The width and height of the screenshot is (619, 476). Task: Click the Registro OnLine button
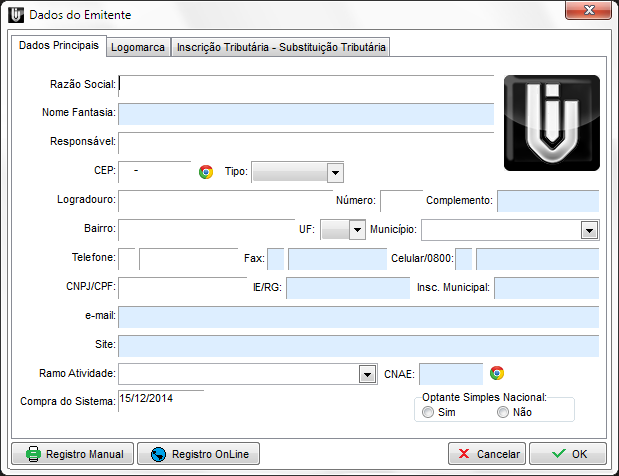(199, 454)
